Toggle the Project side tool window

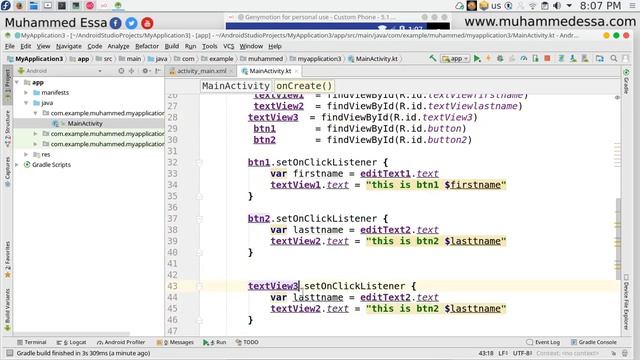7,86
